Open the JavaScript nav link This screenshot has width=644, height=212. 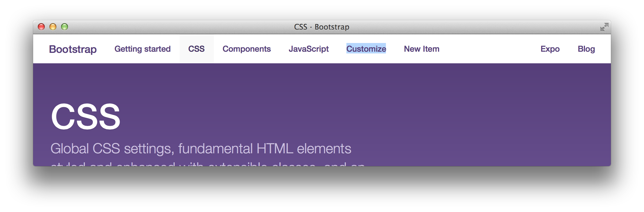pos(309,49)
